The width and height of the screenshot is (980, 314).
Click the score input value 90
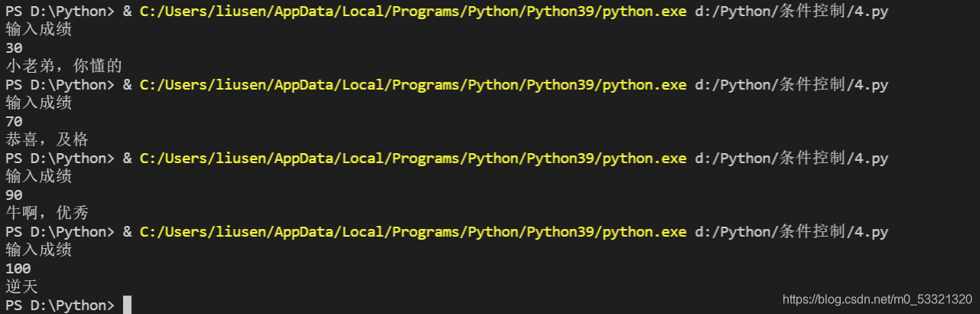coord(14,195)
